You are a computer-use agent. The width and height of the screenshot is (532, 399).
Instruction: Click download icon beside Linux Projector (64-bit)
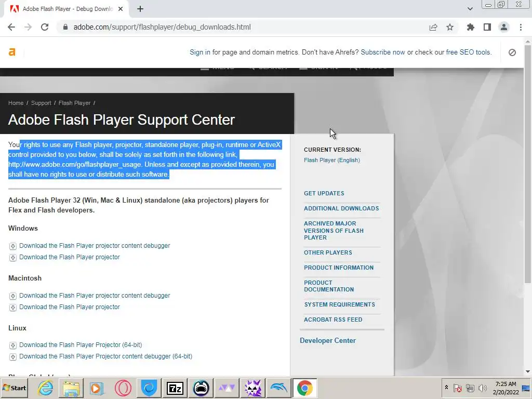pyautogui.click(x=13, y=345)
